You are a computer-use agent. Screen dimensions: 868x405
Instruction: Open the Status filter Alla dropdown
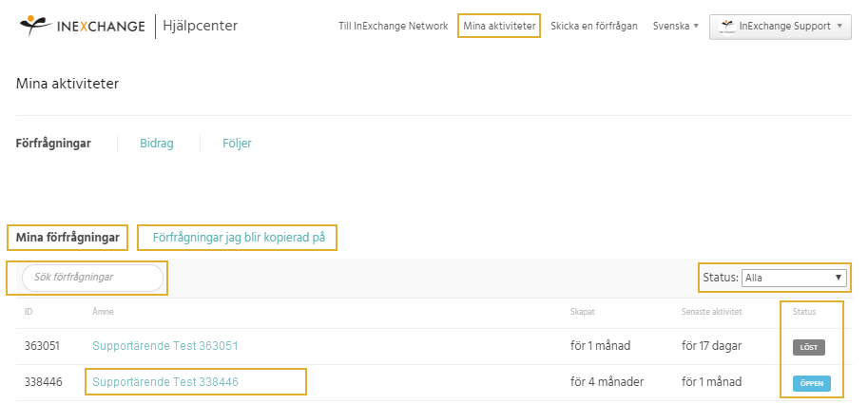[794, 278]
